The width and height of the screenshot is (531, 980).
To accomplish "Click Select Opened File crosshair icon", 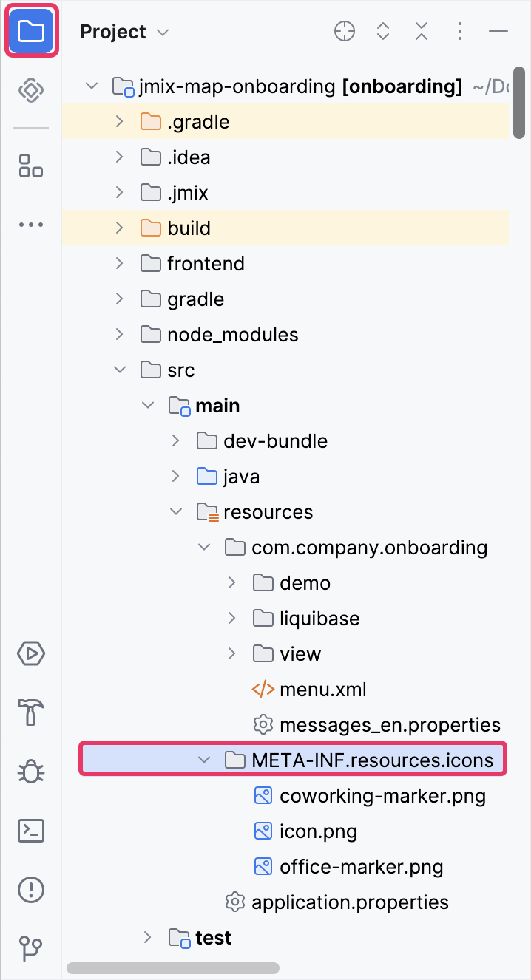I will [x=345, y=31].
